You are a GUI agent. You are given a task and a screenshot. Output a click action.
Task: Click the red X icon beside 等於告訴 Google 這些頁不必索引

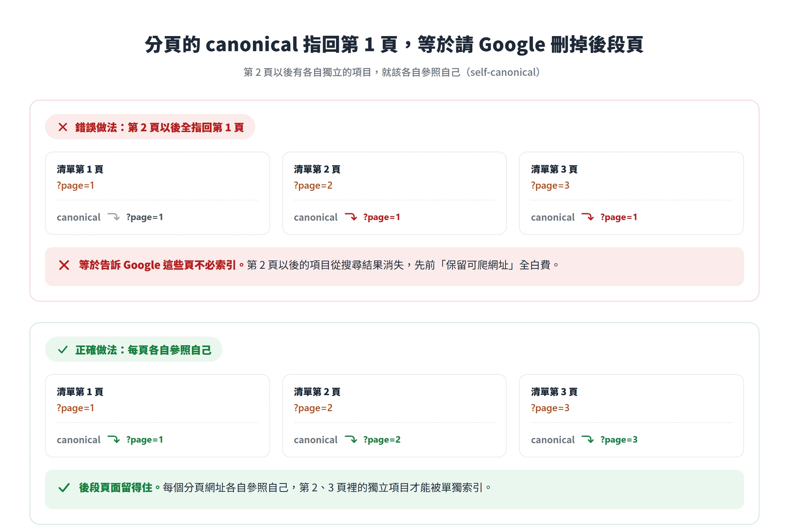point(64,265)
